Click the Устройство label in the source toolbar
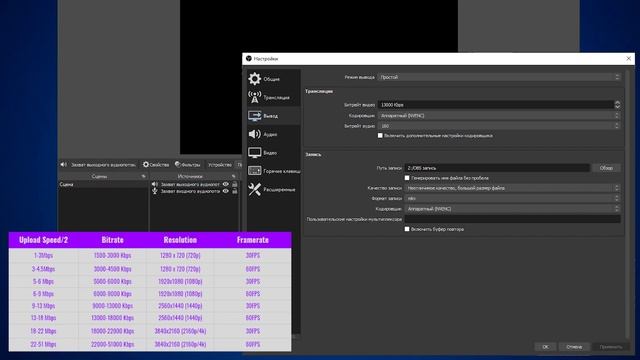 click(220, 164)
